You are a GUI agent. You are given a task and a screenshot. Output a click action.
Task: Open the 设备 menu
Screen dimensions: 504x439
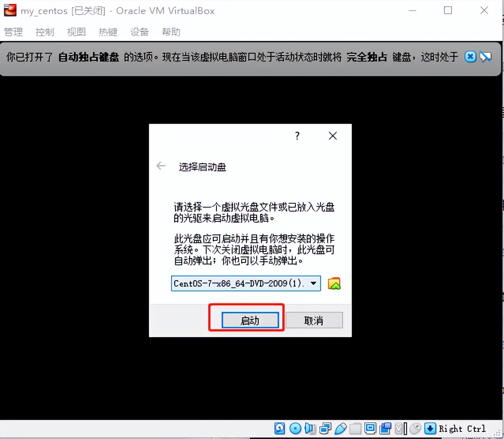[x=139, y=32]
